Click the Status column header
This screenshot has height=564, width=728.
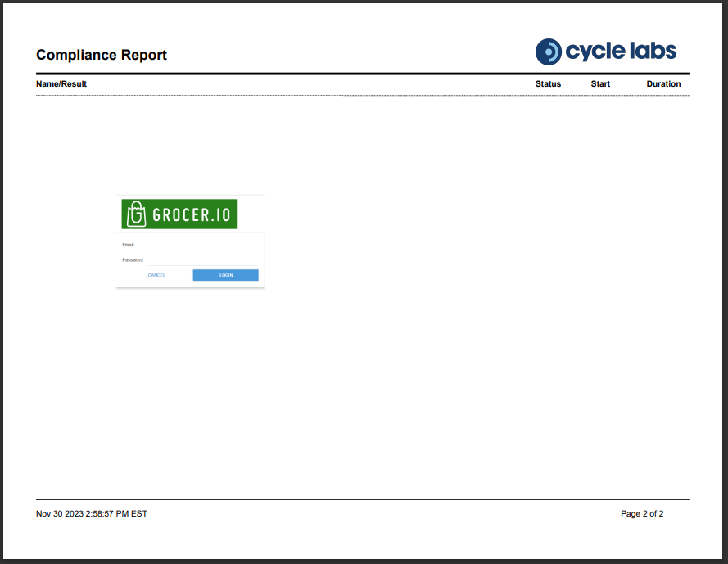pos(548,83)
